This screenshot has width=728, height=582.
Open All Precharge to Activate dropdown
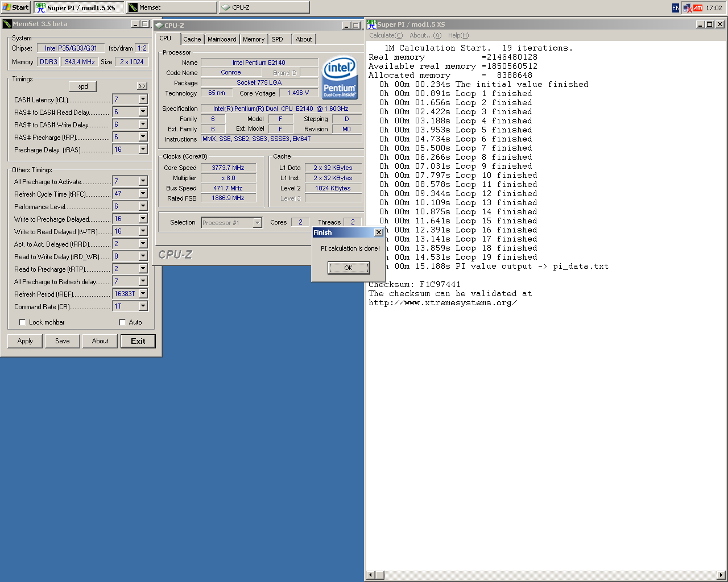click(x=143, y=181)
